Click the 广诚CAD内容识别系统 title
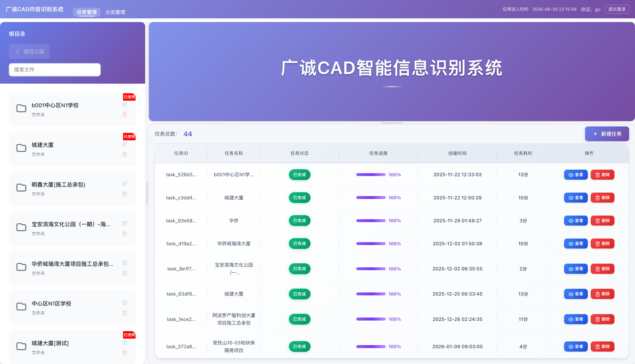Image resolution: width=635 pixels, height=364 pixels. click(x=35, y=9)
